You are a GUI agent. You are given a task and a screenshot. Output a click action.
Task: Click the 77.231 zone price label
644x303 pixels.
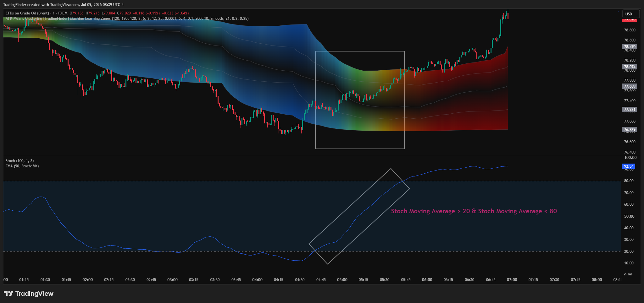coord(630,110)
